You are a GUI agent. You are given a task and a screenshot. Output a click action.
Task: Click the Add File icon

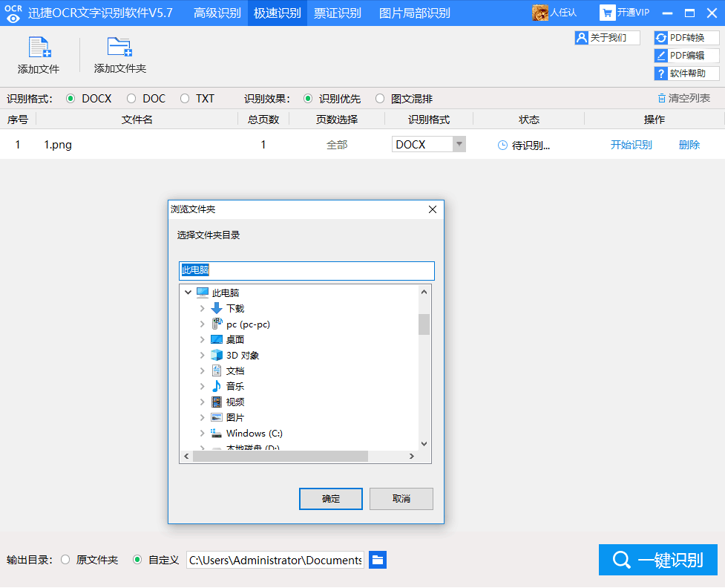(39, 48)
